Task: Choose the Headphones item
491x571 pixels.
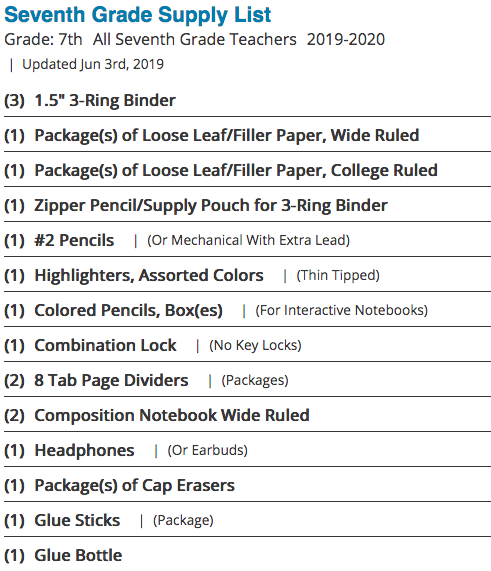Action: 84,450
